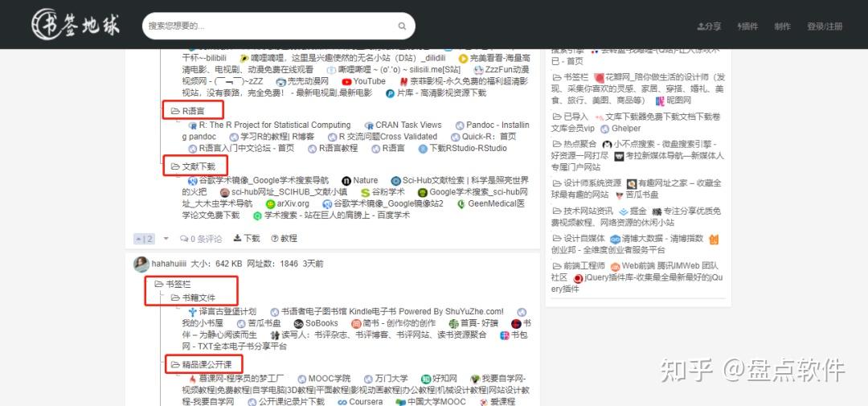The width and height of the screenshot is (868, 406).
Task: Click the 掘金 favicon in sidebar
Action: (x=624, y=211)
